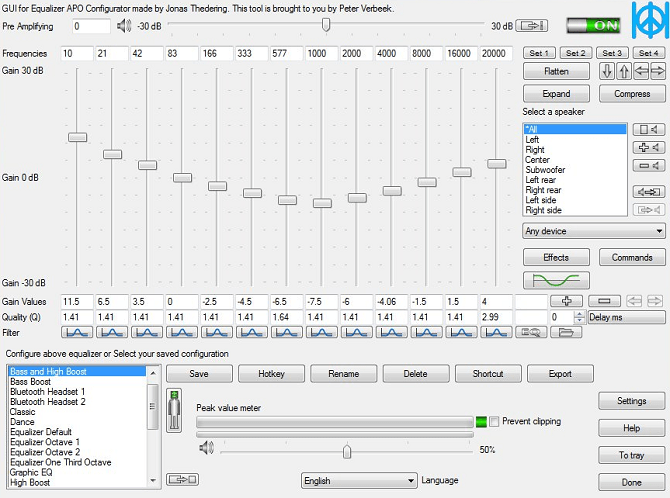This screenshot has height=498, width=670.
Task: Click the open folder icon in filter row
Action: 567,331
